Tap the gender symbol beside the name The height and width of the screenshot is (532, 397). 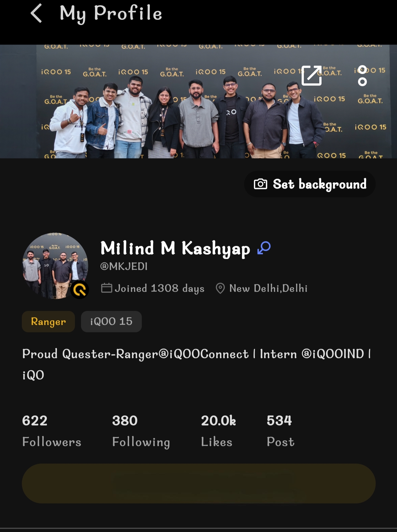pos(264,248)
